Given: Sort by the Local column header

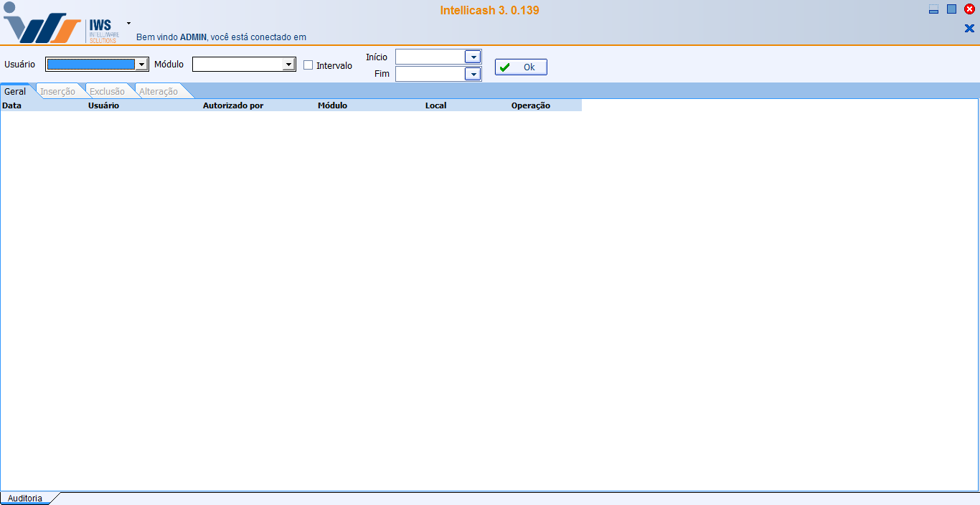Looking at the screenshot, I should 467,105.
